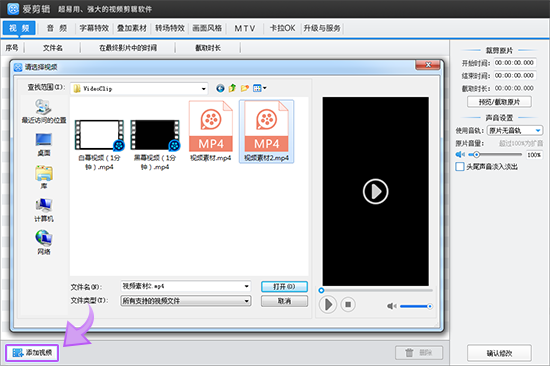
Task: Click the 预览/截取原片 button
Action: pyautogui.click(x=499, y=102)
